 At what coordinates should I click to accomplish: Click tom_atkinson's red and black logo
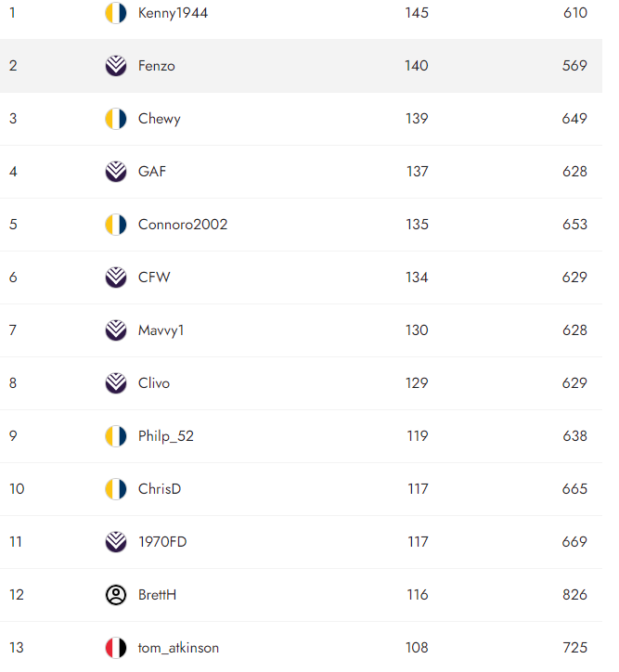click(115, 648)
